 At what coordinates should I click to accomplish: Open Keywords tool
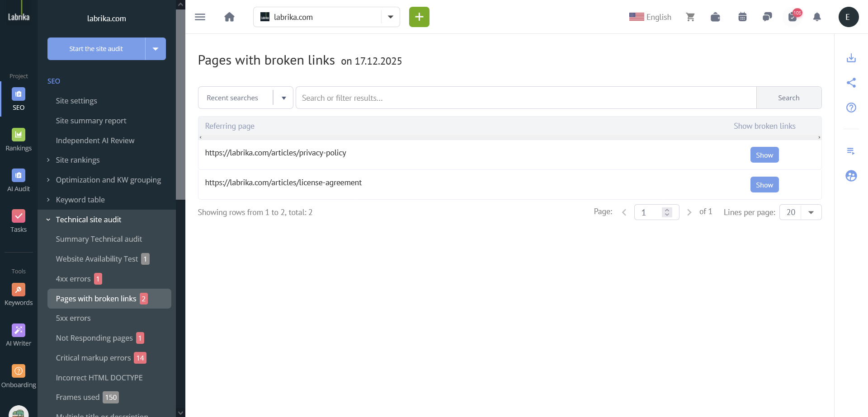[x=19, y=294]
